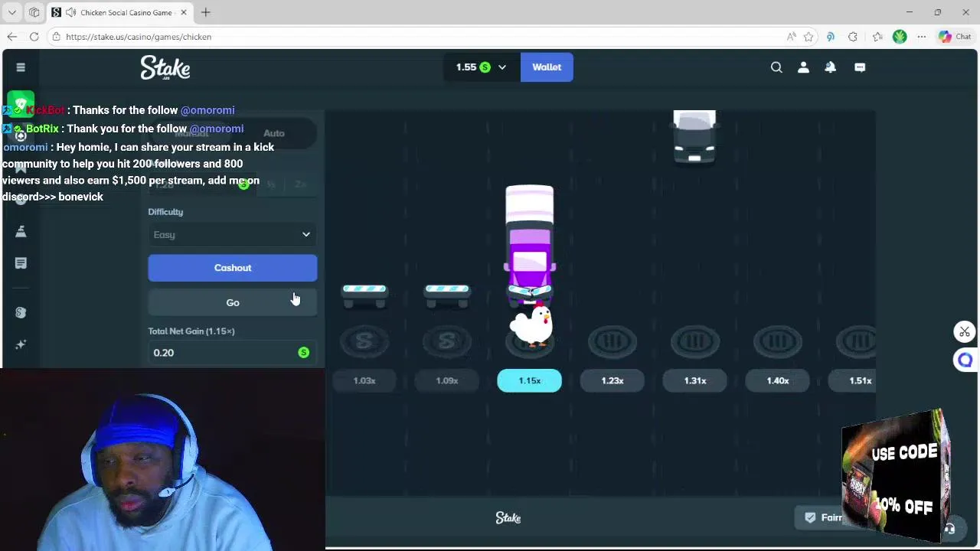Open the headset support icon
Screen dimensions: 980x551
point(949,529)
